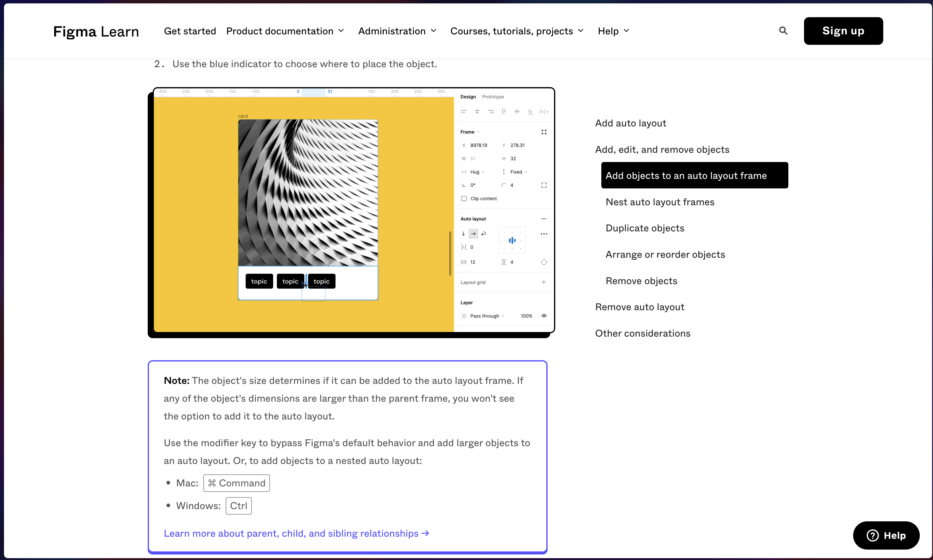Screen dimensions: 933x560
Task: Open the Frame type dropdown
Action: [x=470, y=132]
